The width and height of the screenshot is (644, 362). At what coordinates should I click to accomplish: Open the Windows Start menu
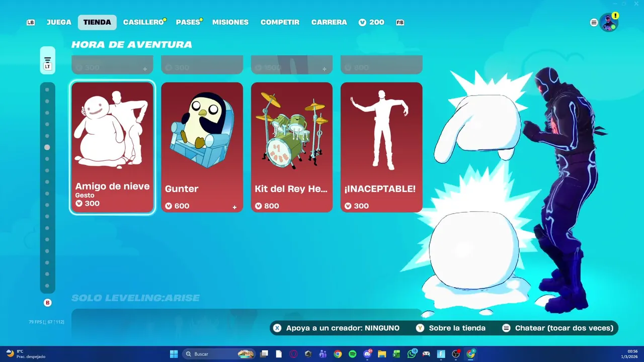(174, 354)
